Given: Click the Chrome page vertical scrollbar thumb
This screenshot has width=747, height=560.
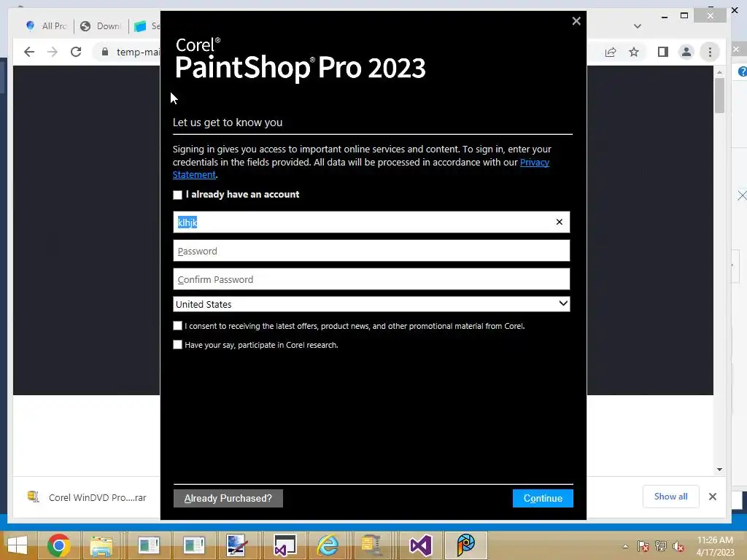Looking at the screenshot, I should 719,95.
